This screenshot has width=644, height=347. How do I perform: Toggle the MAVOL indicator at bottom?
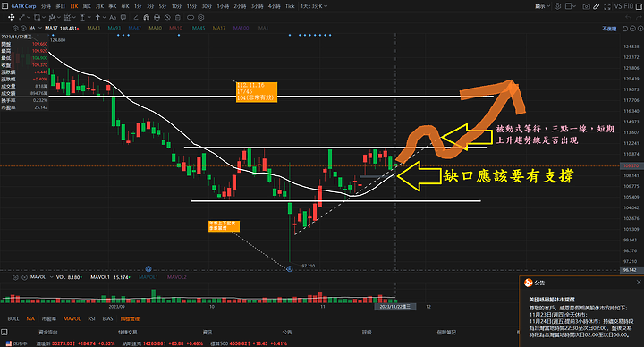tap(72, 318)
